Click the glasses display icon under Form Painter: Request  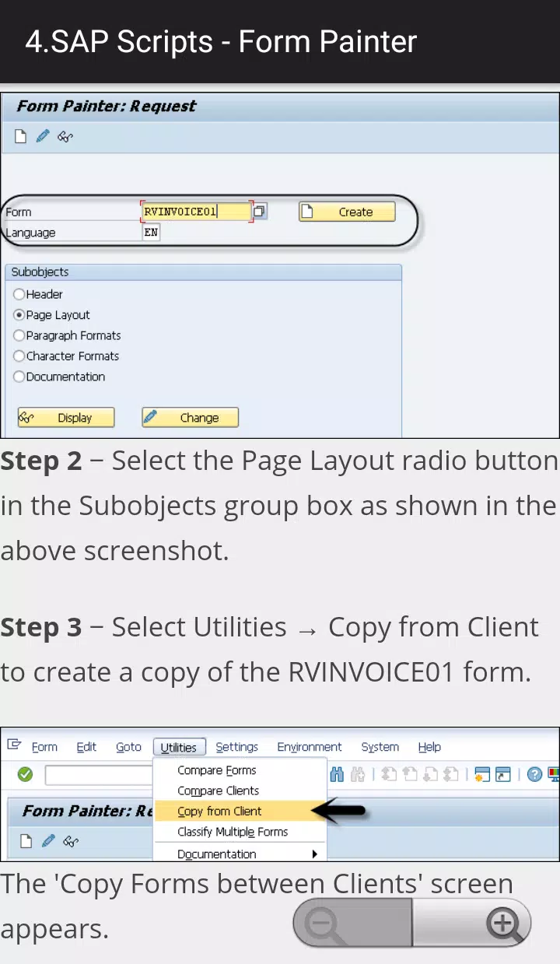pos(66,137)
